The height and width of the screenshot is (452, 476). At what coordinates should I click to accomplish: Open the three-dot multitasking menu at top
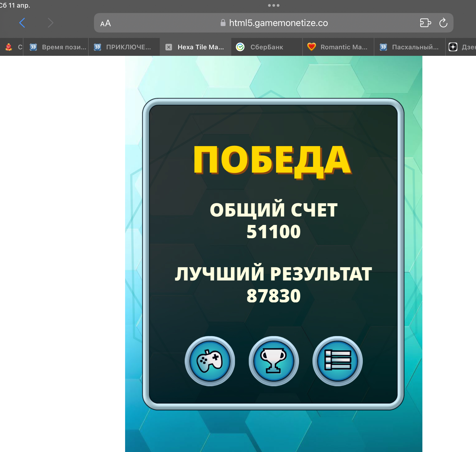(273, 5)
